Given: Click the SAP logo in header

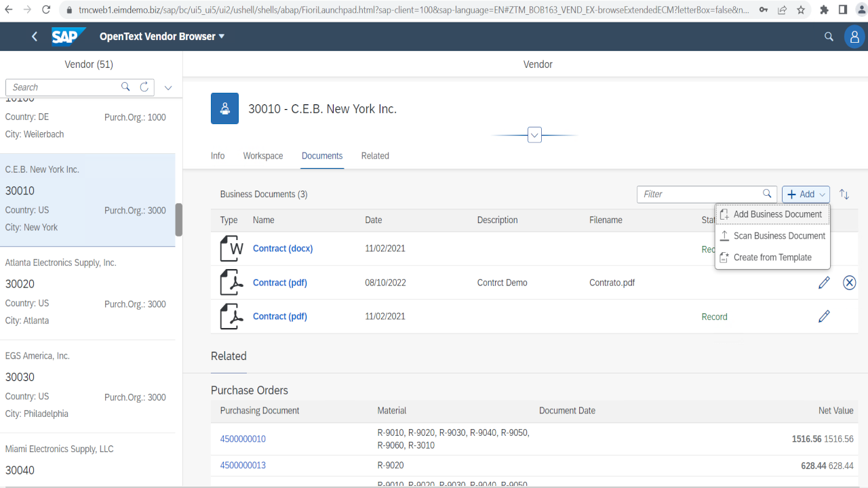Looking at the screenshot, I should pos(68,37).
